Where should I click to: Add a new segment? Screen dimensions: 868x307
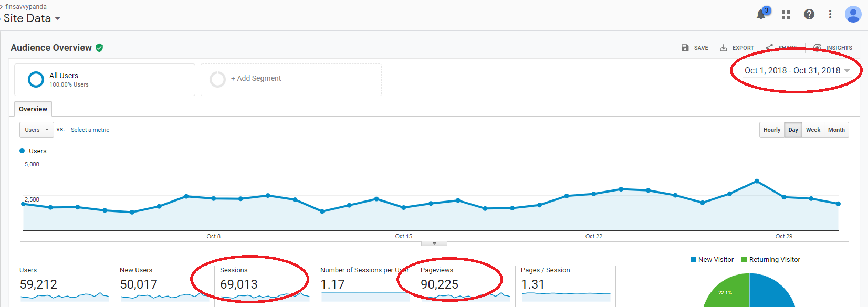tap(291, 79)
